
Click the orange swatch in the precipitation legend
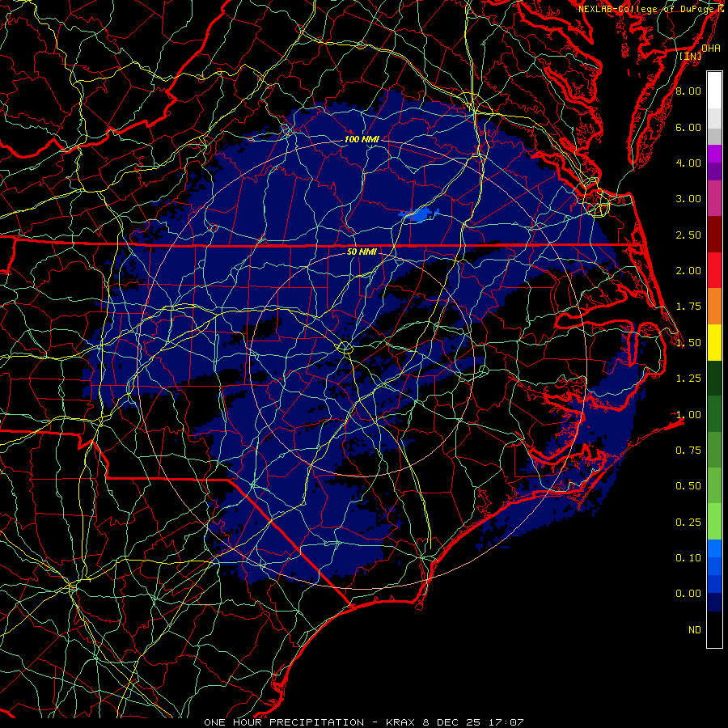(714, 307)
